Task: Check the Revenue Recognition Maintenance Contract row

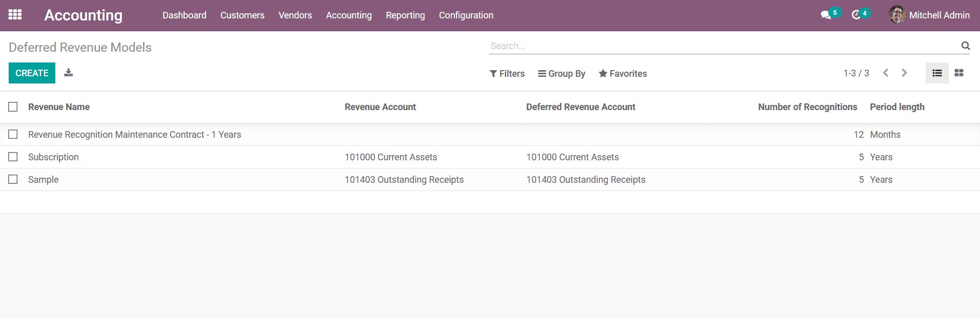Action: [13, 134]
